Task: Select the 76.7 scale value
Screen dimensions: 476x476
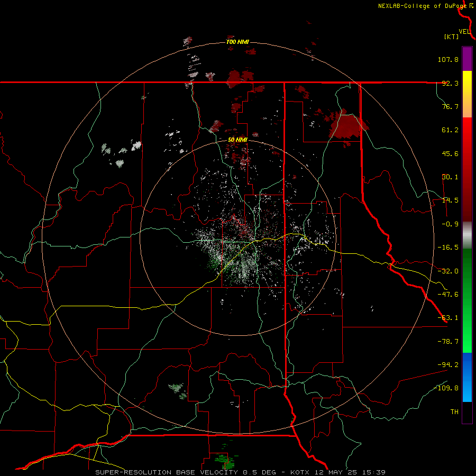Action: pos(450,106)
